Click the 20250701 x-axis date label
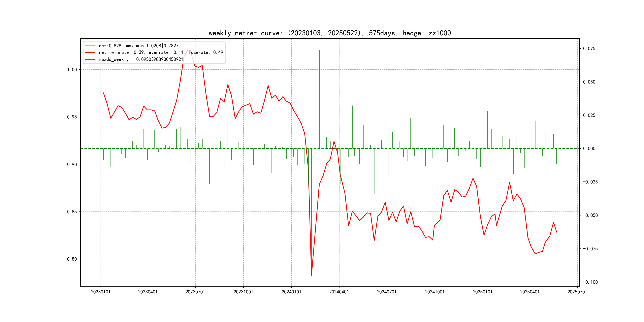Viewport: 644px width, 322px height. 577,292
